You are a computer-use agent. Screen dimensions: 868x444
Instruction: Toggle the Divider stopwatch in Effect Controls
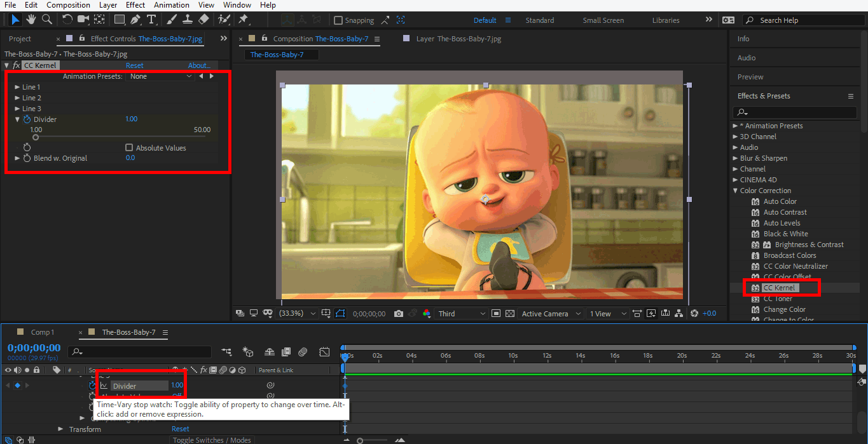[x=26, y=119]
